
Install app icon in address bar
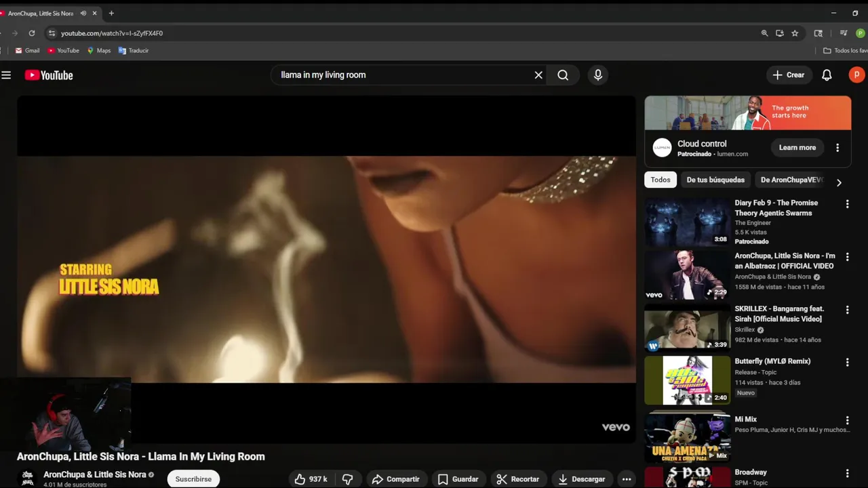[x=780, y=33]
